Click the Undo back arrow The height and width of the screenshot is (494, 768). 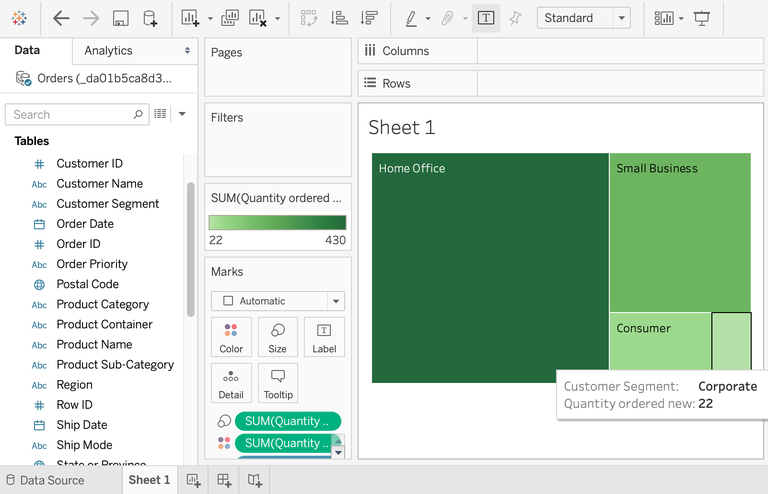[x=61, y=19]
